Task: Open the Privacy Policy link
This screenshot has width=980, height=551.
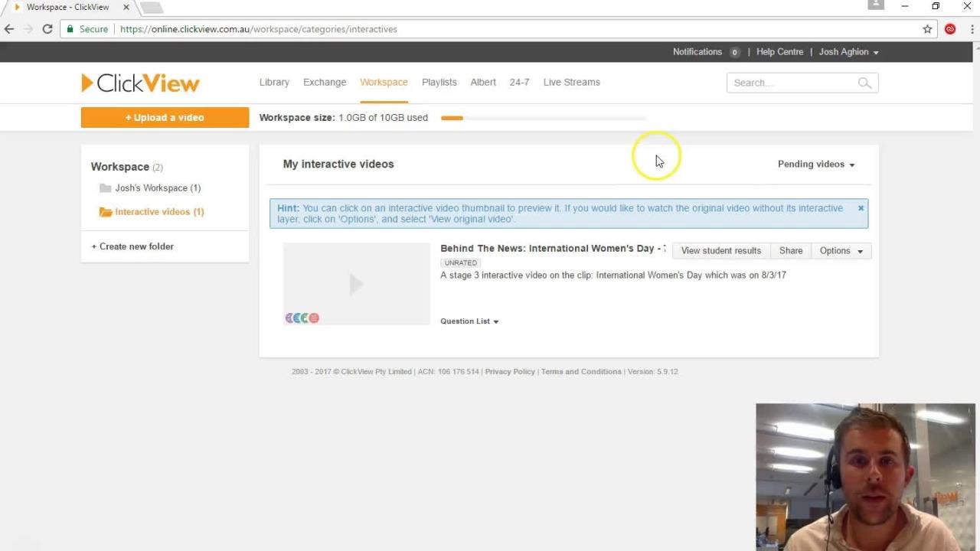Action: (x=510, y=371)
